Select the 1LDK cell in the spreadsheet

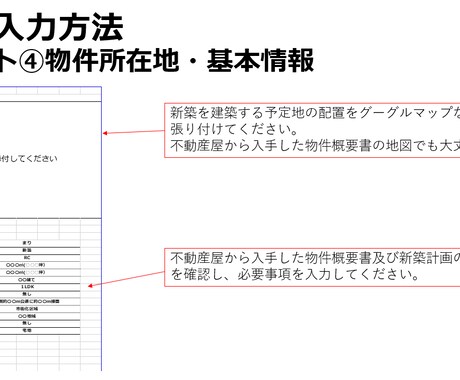[x=27, y=287]
